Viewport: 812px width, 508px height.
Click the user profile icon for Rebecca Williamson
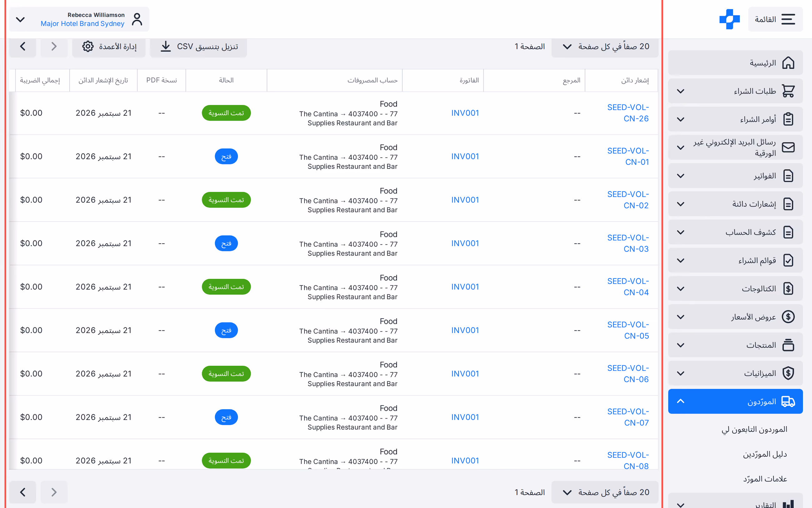click(137, 19)
